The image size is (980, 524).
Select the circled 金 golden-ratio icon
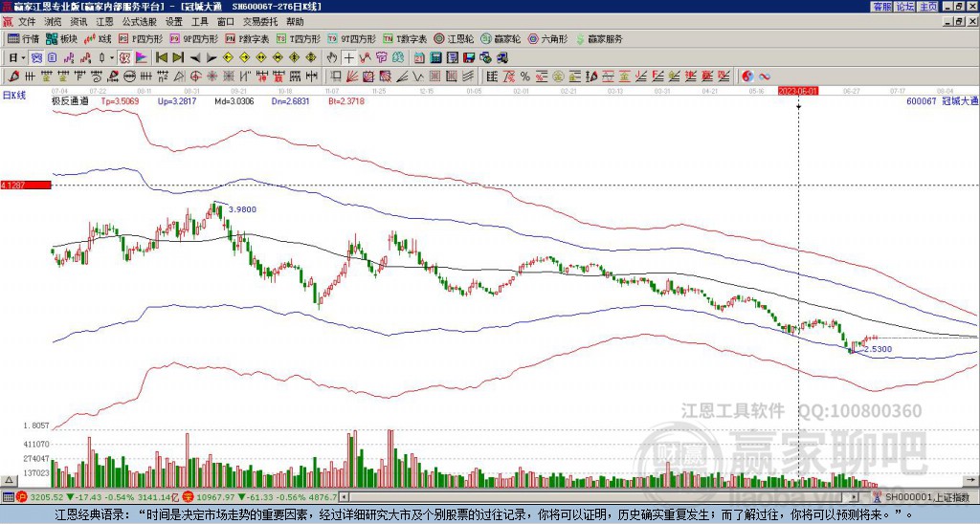click(x=558, y=76)
